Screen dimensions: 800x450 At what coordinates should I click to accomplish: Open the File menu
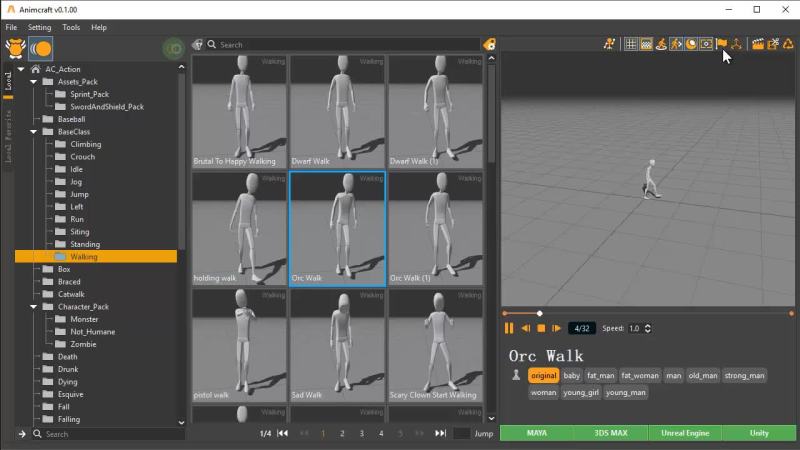[11, 27]
